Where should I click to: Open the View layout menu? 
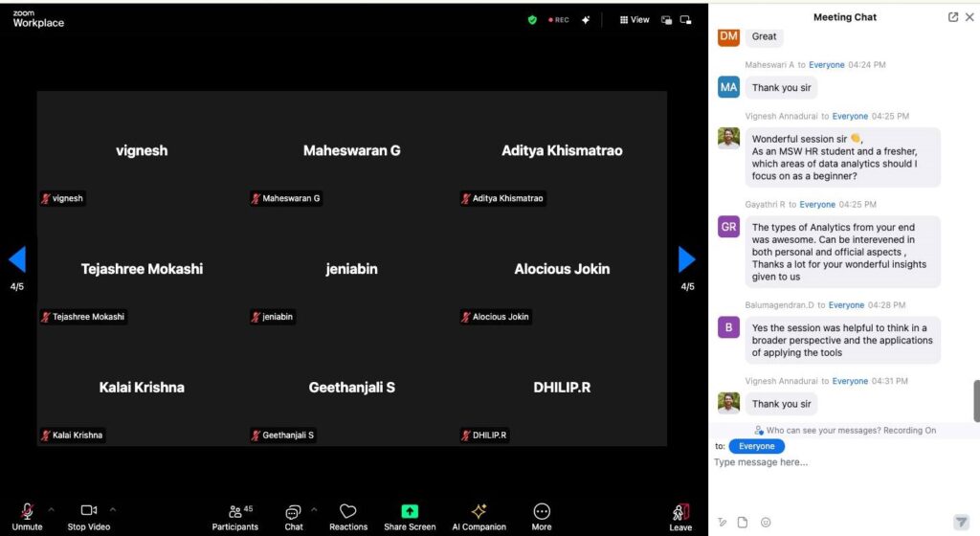[635, 19]
